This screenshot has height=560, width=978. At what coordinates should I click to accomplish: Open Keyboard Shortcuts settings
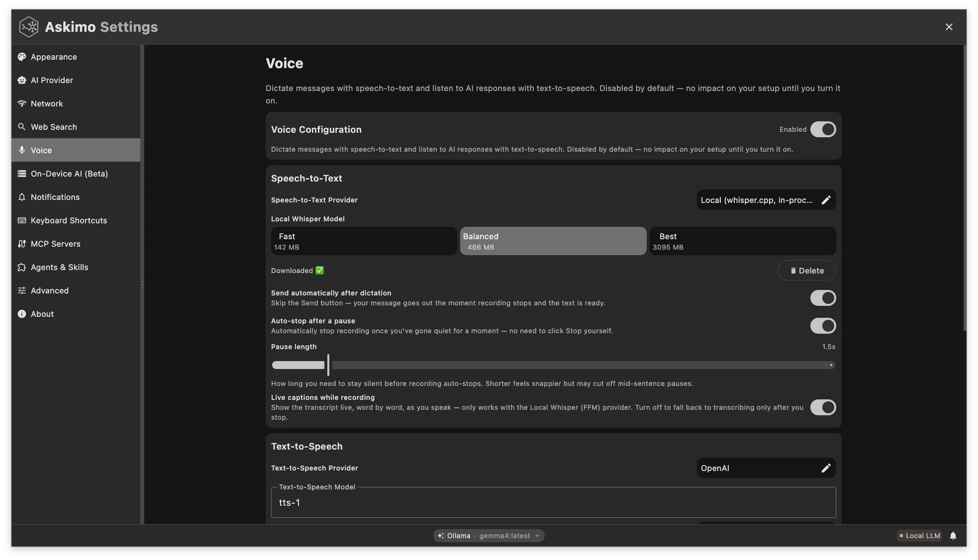pos(76,220)
